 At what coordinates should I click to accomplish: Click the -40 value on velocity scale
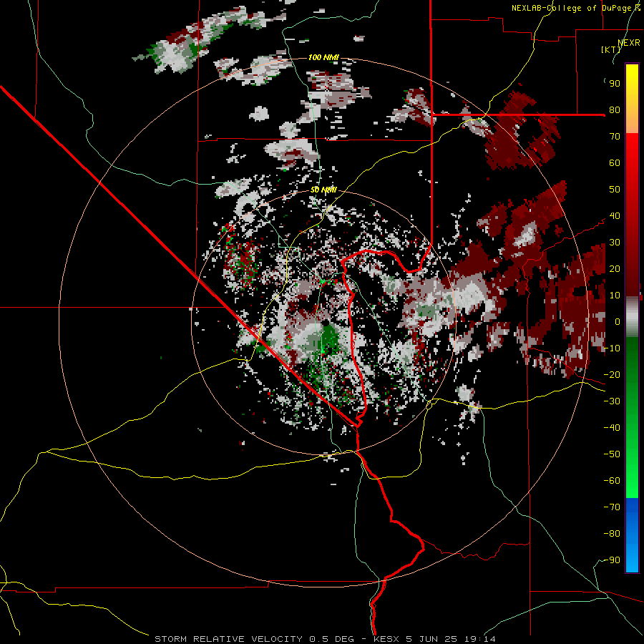click(612, 428)
